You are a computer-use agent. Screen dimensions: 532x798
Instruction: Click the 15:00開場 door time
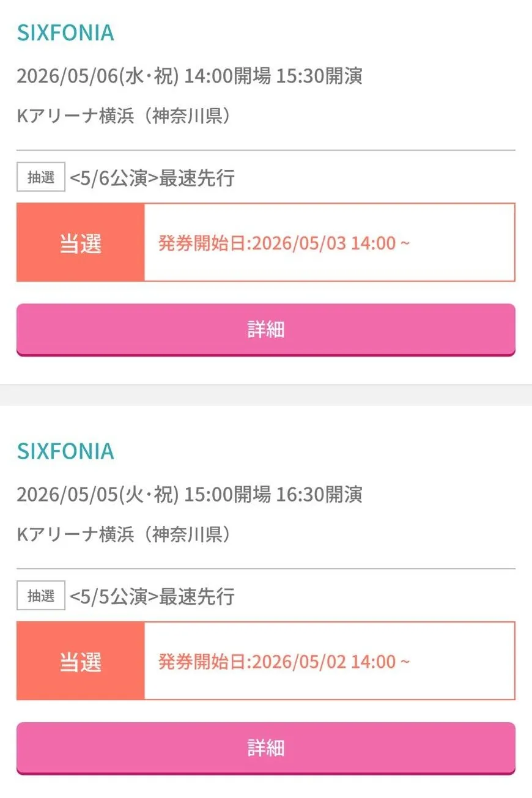tap(227, 494)
